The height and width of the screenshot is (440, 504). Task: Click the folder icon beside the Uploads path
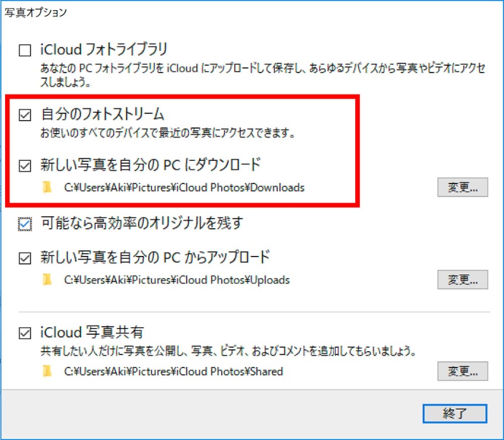(x=47, y=279)
